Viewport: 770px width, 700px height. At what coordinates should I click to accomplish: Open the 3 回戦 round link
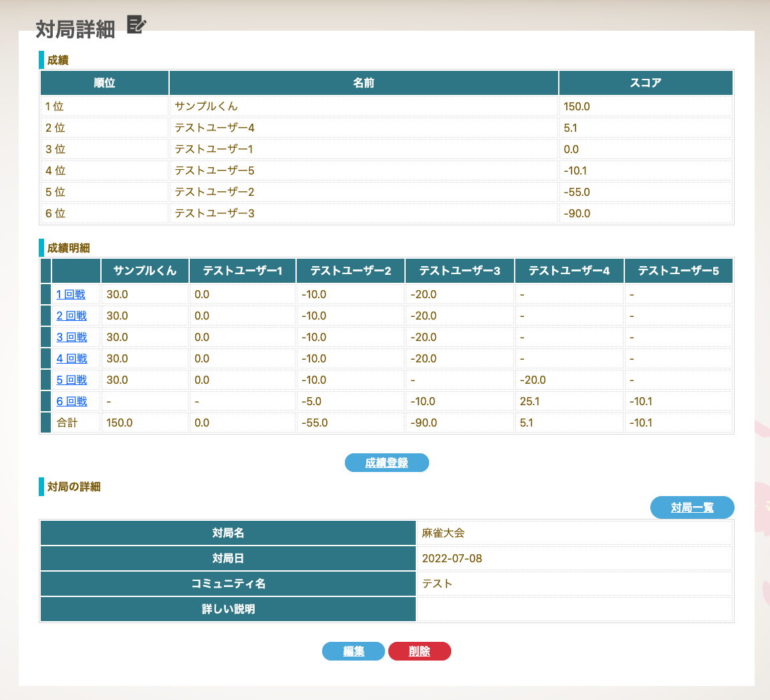[x=72, y=338]
